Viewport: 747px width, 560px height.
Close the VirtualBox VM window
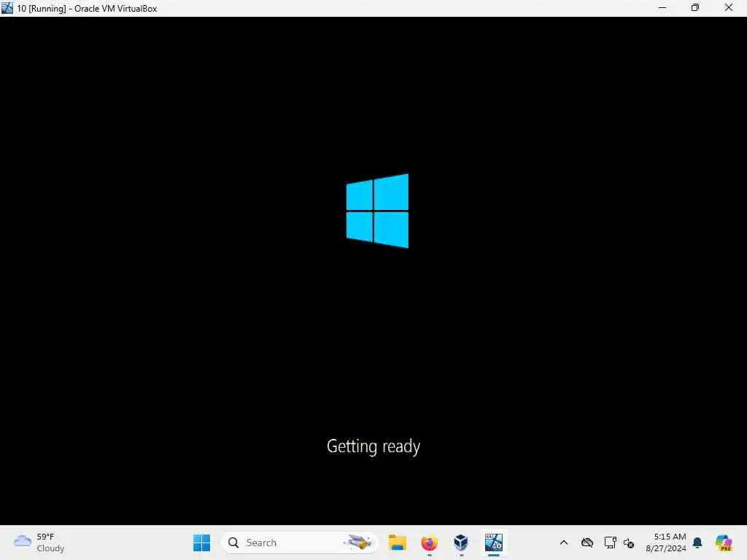pyautogui.click(x=729, y=8)
